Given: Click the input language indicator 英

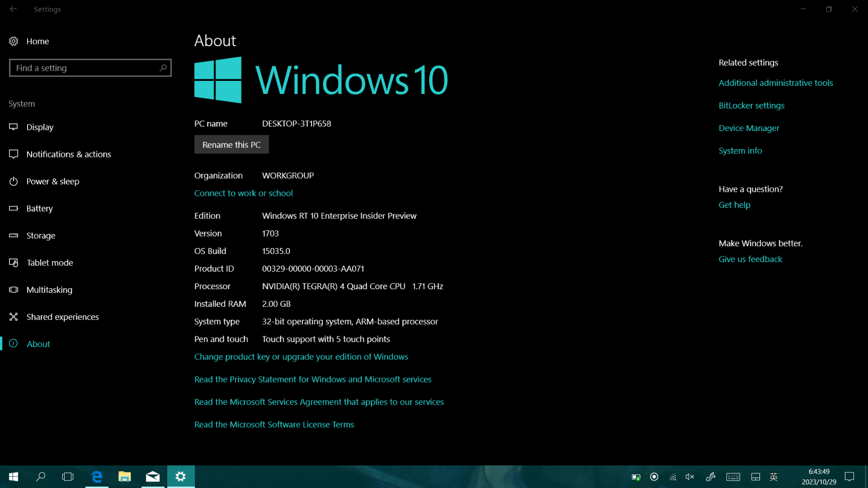Looking at the screenshot, I should (x=774, y=477).
